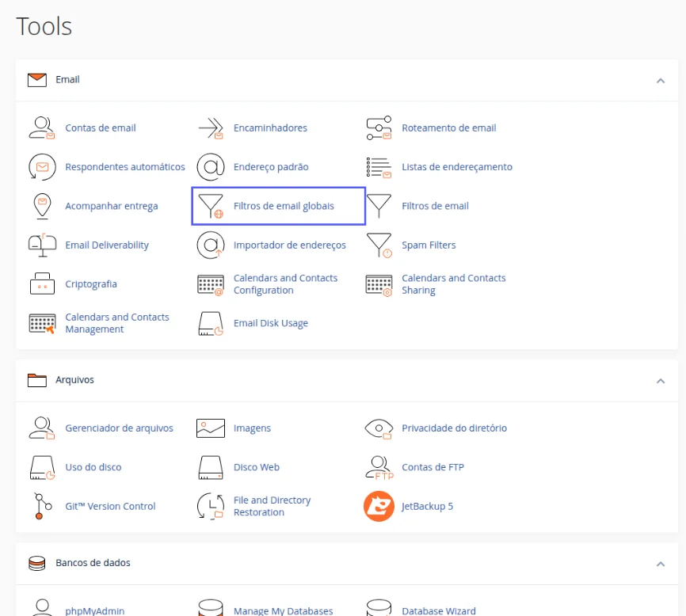Click the Criptografia lock icon
This screenshot has width=686, height=616.
(x=42, y=283)
